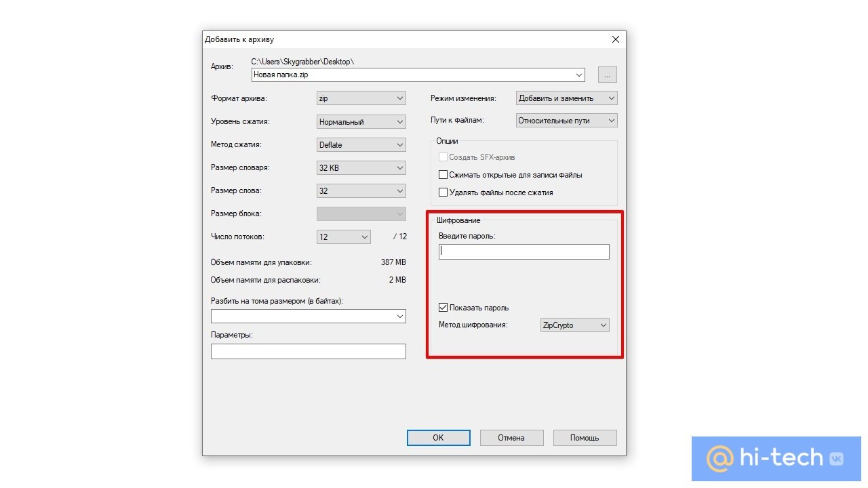
Task: Uncheck the show password checkbox
Action: click(443, 308)
